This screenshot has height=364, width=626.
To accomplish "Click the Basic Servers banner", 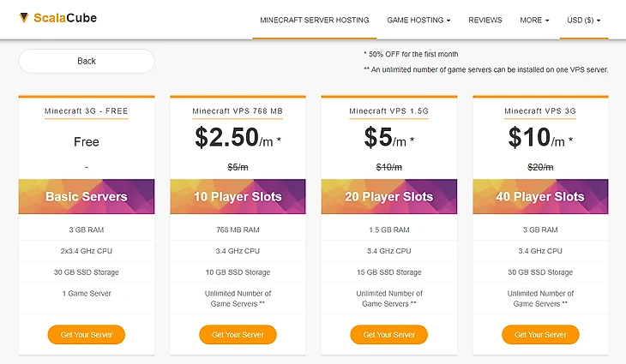I will [87, 197].
